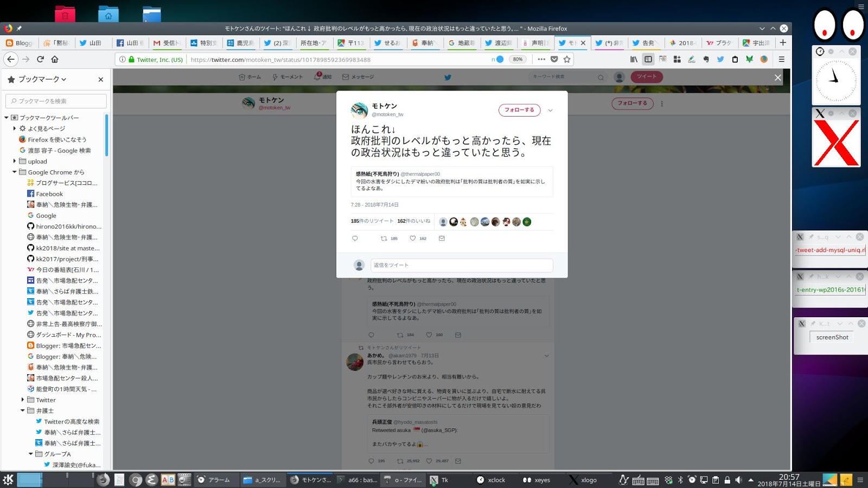Collapse the ブックマークツールバー tree folder

(x=7, y=118)
